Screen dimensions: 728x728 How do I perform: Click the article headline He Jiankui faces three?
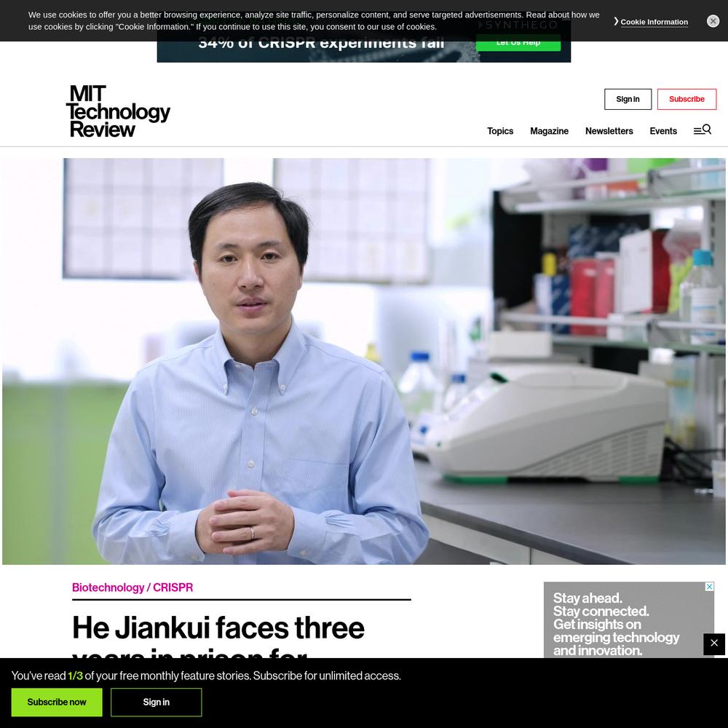pyautogui.click(x=218, y=628)
